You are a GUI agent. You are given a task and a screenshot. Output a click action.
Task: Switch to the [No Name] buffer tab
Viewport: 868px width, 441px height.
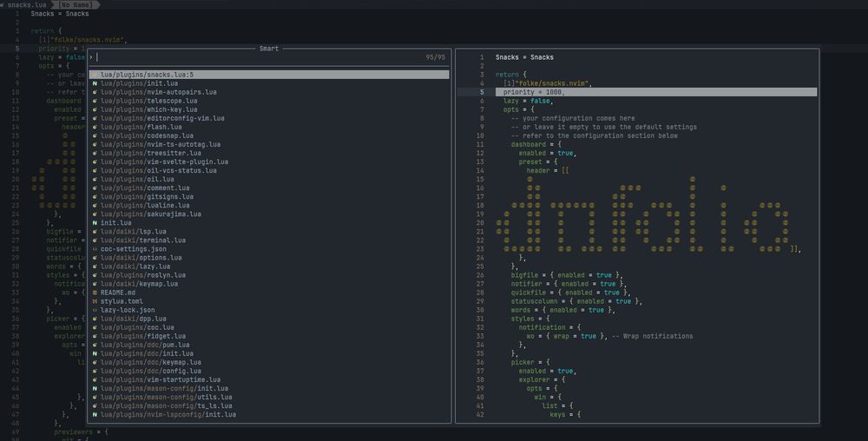(76, 4)
